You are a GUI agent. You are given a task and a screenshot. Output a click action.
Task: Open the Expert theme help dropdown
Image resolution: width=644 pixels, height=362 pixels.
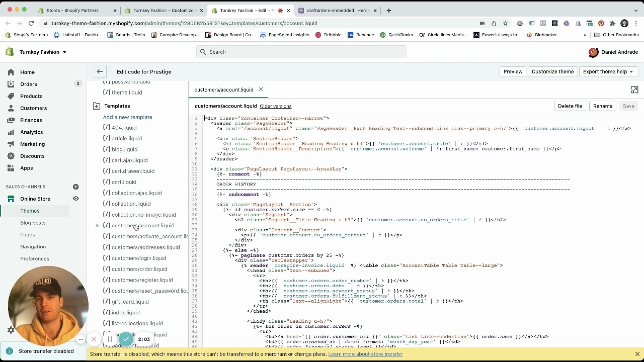608,71
